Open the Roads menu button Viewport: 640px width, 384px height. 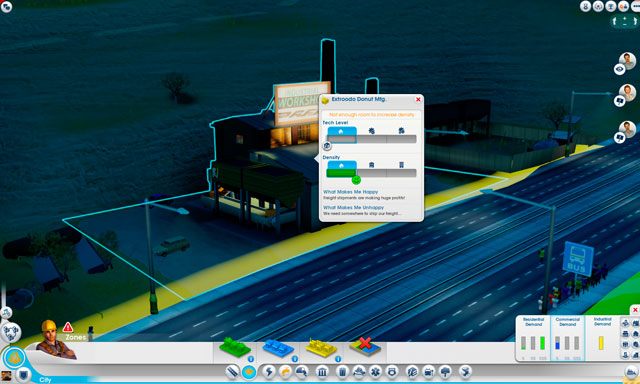233,372
